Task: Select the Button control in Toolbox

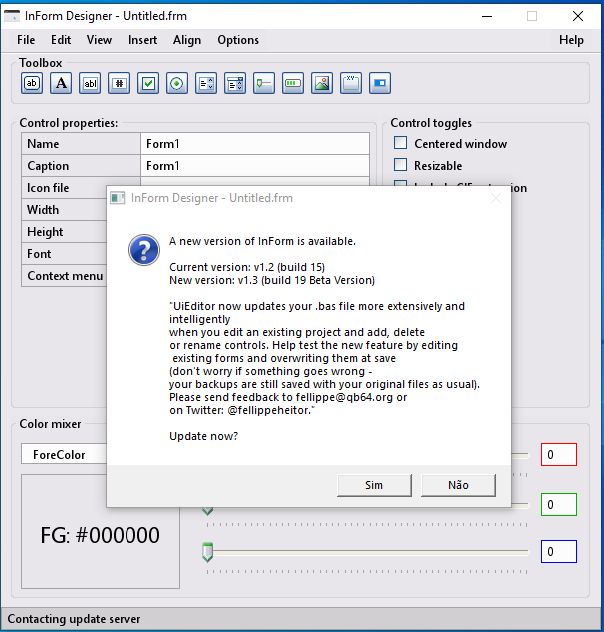Action: (x=32, y=83)
